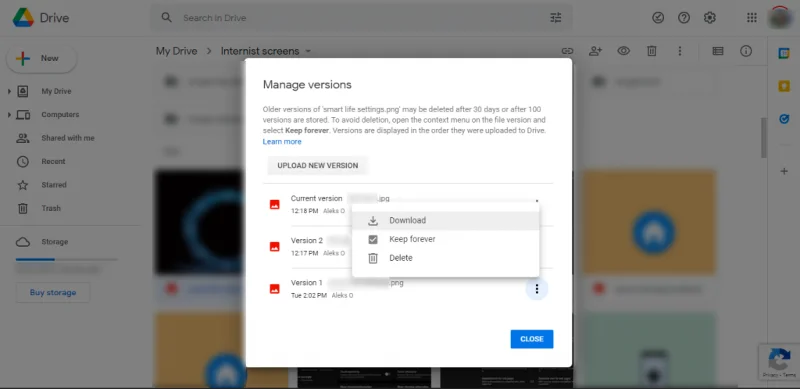This screenshot has height=389, width=800.
Task: Open the blue circle image thumbnail
Action: (200, 223)
